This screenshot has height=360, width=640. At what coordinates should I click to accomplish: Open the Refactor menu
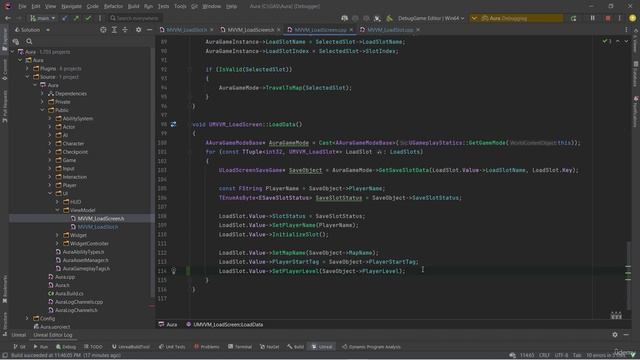tap(113, 6)
